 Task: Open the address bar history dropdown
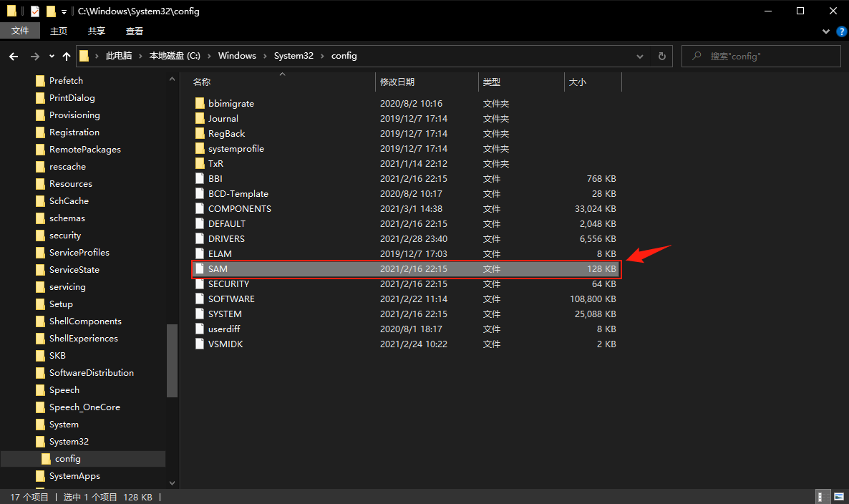click(639, 57)
